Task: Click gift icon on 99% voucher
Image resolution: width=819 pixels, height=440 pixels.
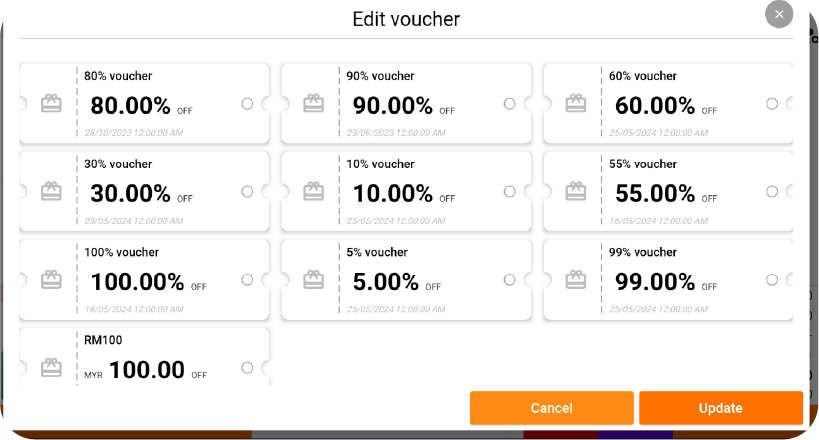Action: [575, 280]
